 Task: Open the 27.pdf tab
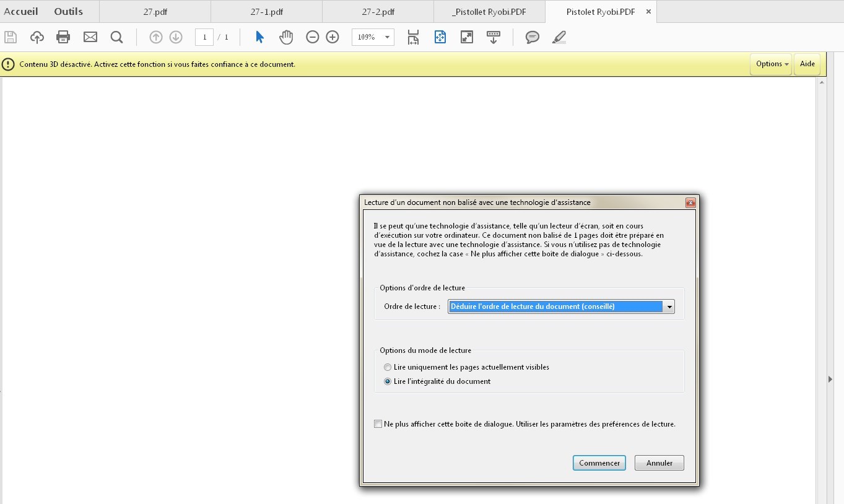coord(155,12)
